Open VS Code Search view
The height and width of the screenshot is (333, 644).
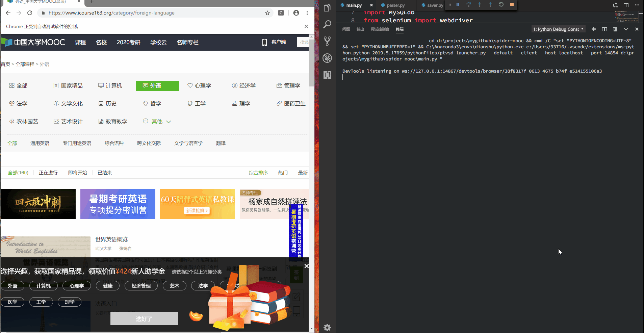[x=327, y=24]
